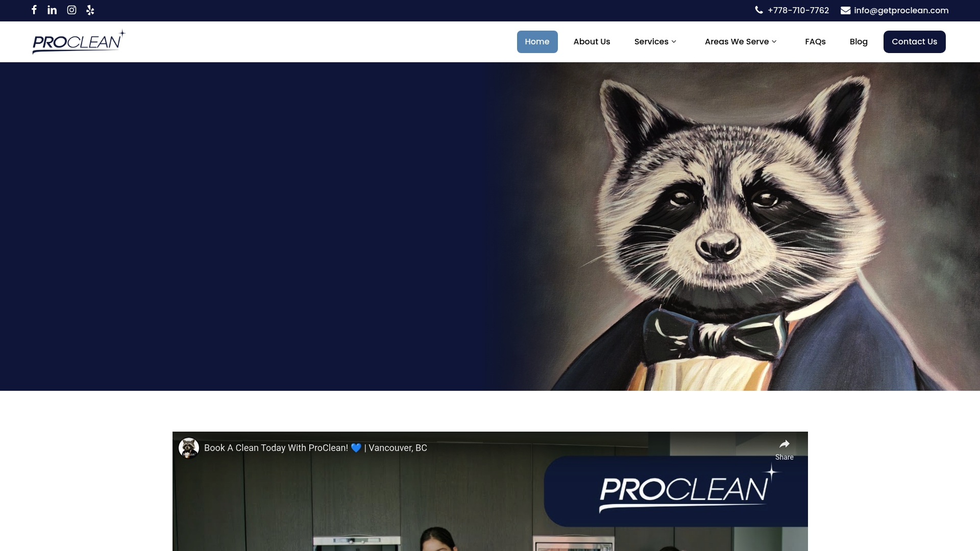Select the About Us navigation item
The height and width of the screenshot is (551, 980).
click(x=591, y=41)
